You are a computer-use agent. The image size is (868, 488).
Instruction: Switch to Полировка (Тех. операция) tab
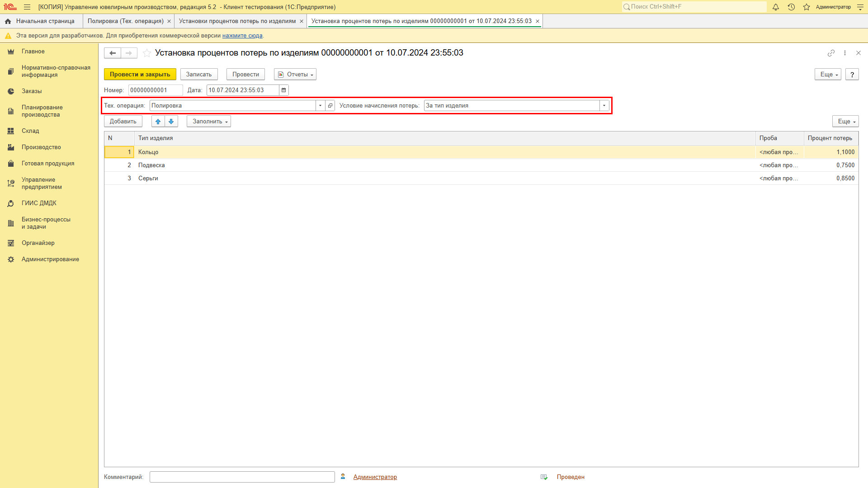pyautogui.click(x=125, y=21)
